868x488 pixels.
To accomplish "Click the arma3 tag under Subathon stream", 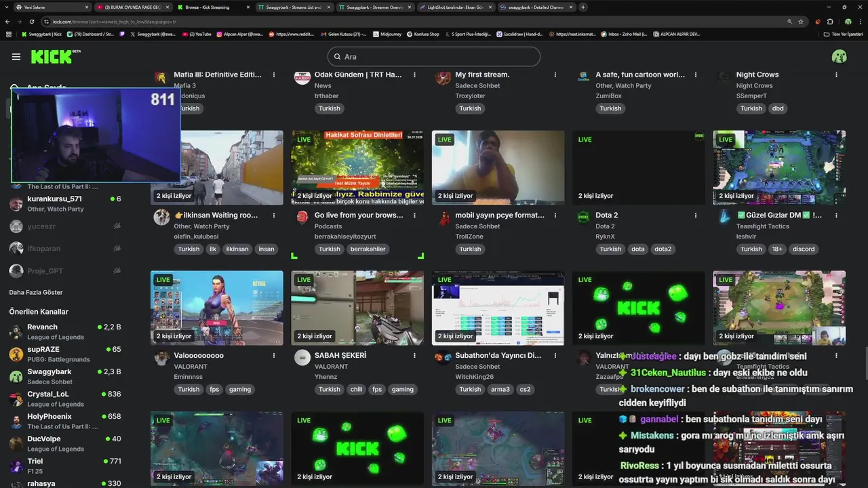I will coord(500,389).
